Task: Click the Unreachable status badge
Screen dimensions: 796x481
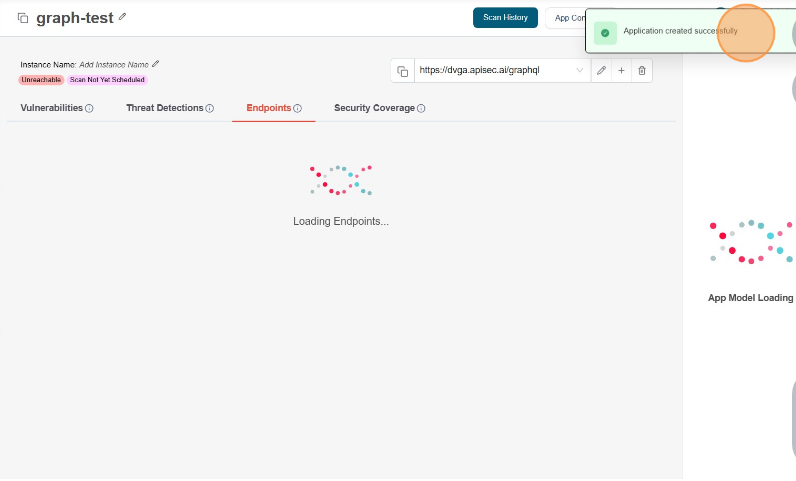Action: click(x=41, y=80)
